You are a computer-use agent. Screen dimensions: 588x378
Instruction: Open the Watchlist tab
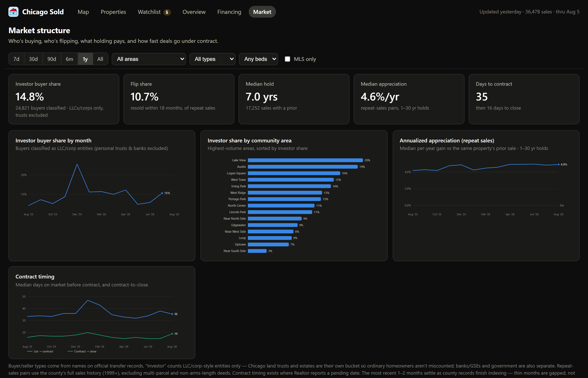coord(154,12)
